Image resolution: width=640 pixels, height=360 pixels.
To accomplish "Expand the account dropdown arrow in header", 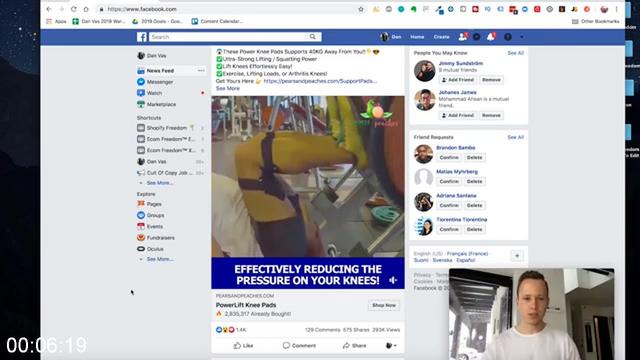I will click(x=521, y=37).
